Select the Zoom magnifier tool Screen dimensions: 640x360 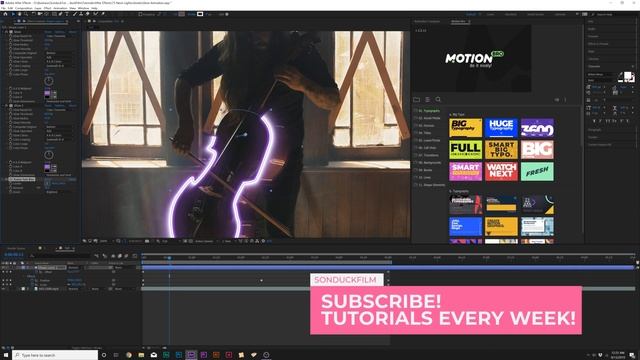pos(26,14)
